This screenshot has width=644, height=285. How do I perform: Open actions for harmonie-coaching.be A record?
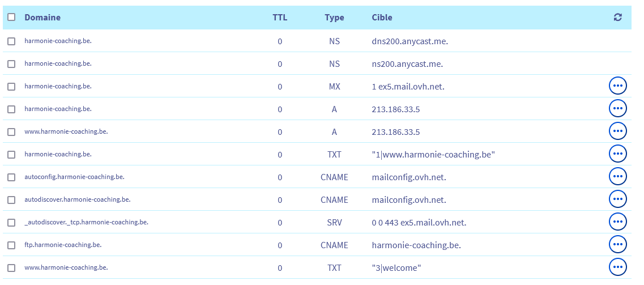click(x=617, y=108)
